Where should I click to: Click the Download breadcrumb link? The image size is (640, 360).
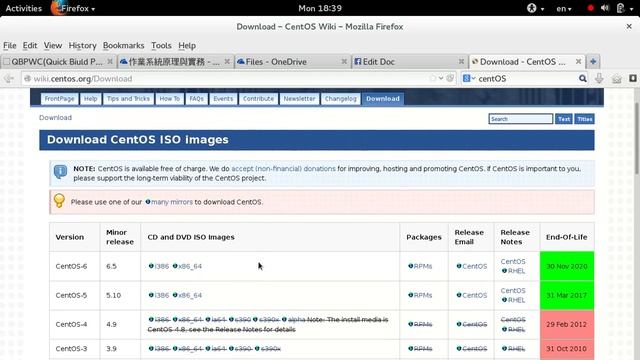(x=55, y=118)
